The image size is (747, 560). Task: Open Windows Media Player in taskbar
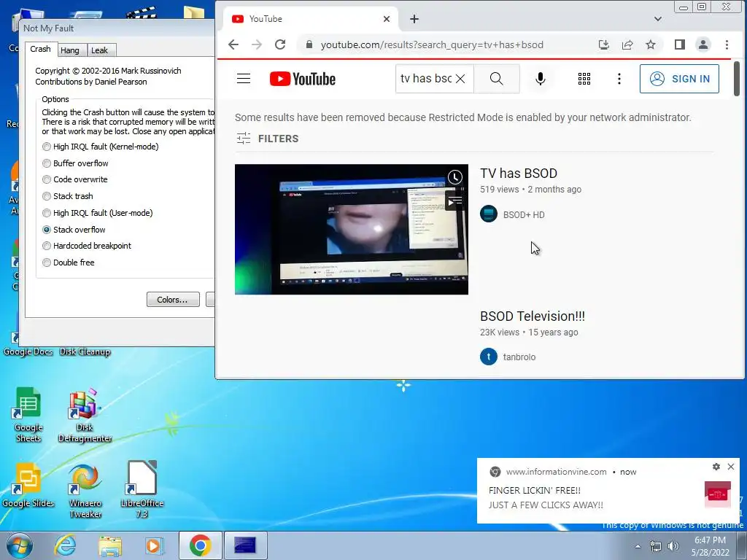154,545
